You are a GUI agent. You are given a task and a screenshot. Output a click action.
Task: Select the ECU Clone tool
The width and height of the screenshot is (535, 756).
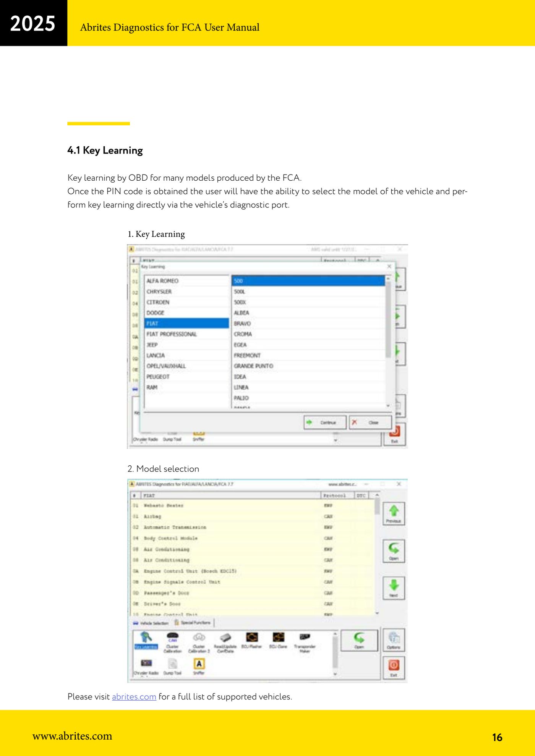[278, 641]
